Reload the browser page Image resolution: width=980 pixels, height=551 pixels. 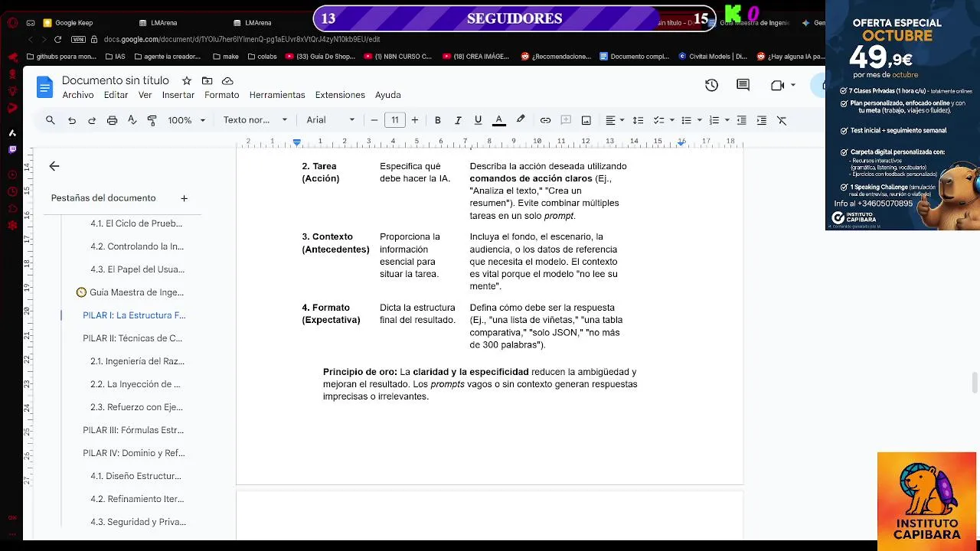pyautogui.click(x=57, y=39)
